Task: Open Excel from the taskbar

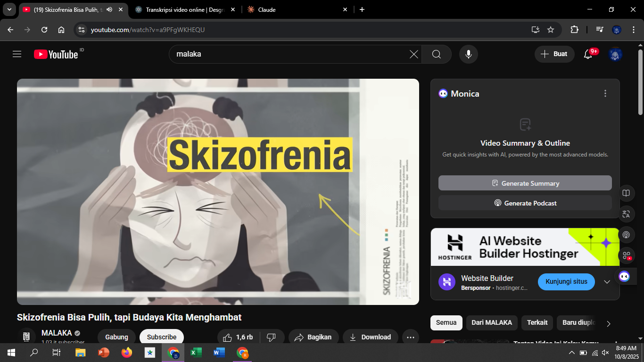Action: 196,353
